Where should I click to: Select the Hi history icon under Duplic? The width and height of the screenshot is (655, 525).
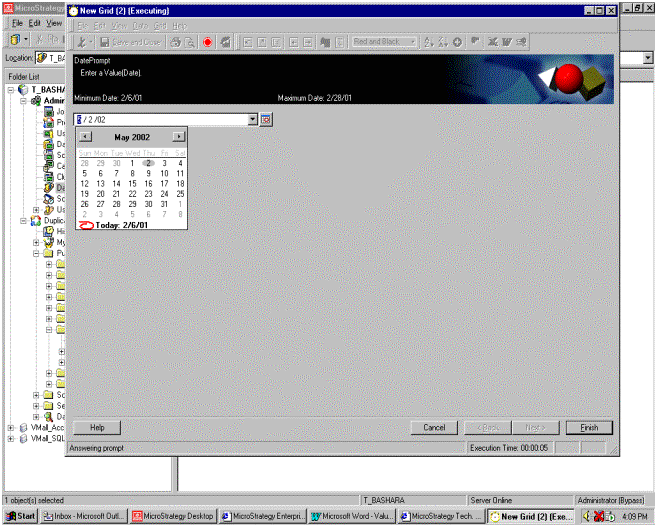[x=49, y=231]
